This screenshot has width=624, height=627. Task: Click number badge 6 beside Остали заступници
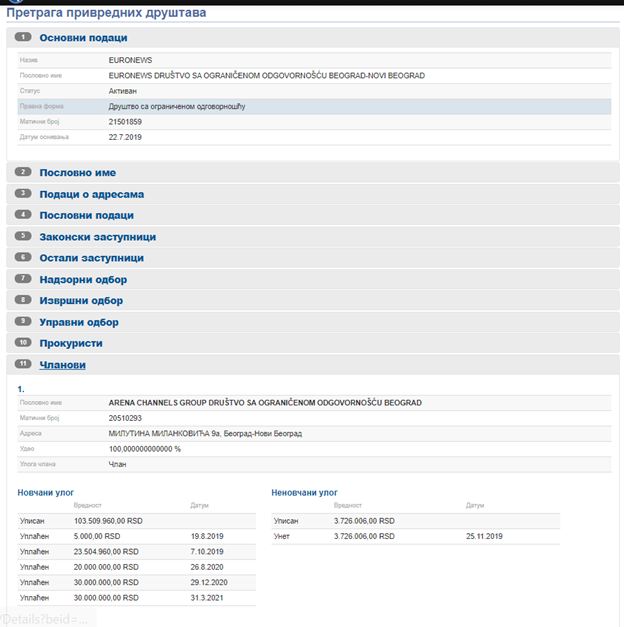(x=23, y=257)
